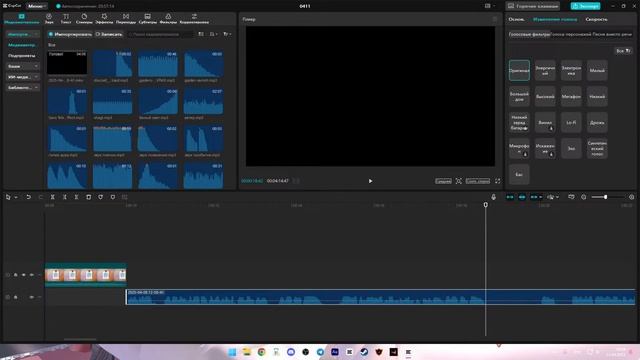Click the microphone record voiceover icon
Screen dimensions: 640x360
click(x=493, y=197)
